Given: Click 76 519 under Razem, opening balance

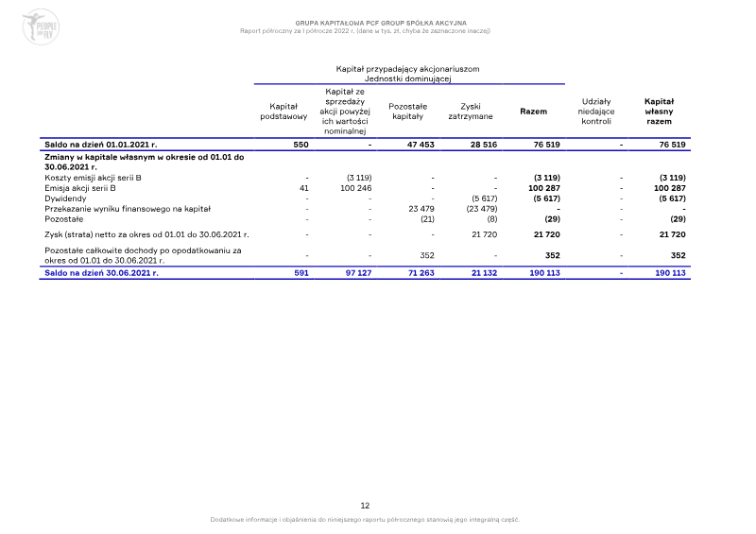Looking at the screenshot, I should point(547,145).
